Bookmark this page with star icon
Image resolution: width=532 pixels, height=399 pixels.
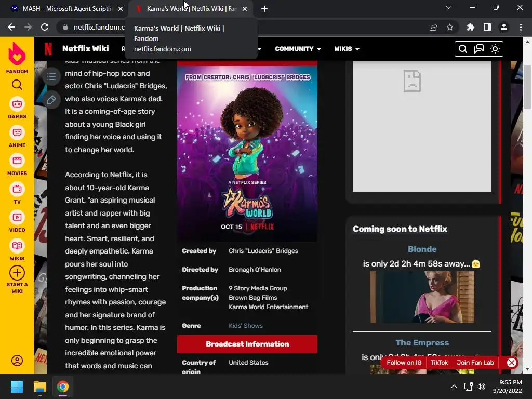point(450,27)
